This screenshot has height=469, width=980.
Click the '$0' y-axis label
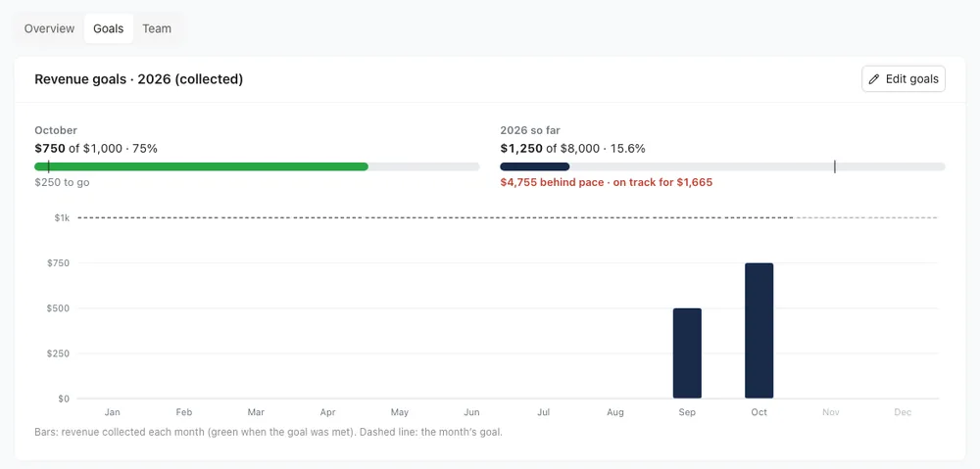63,399
